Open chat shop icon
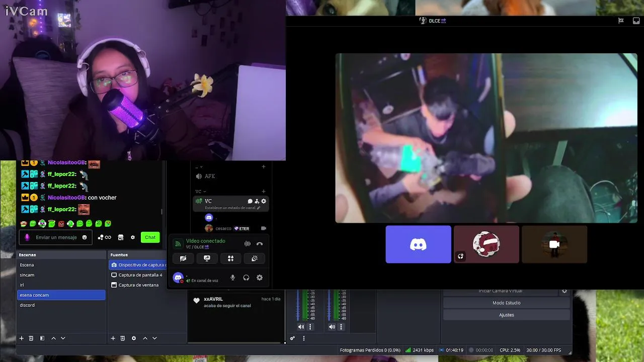The image size is (644, 362). click(x=121, y=237)
